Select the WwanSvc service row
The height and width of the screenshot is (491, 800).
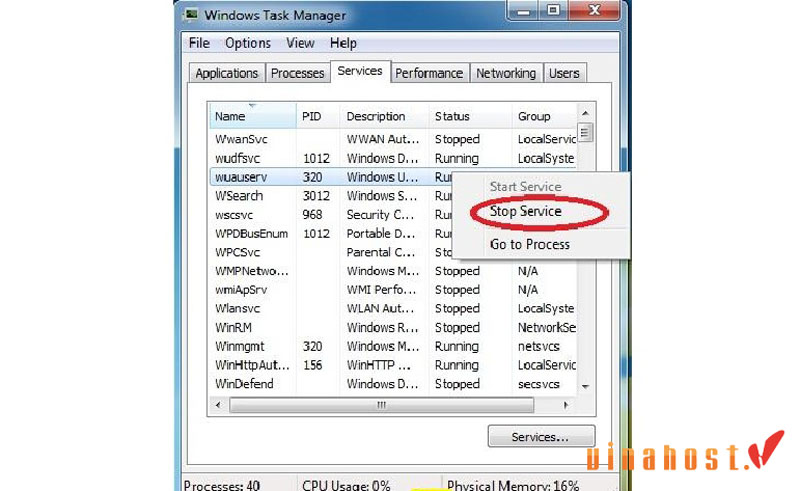[393, 139]
